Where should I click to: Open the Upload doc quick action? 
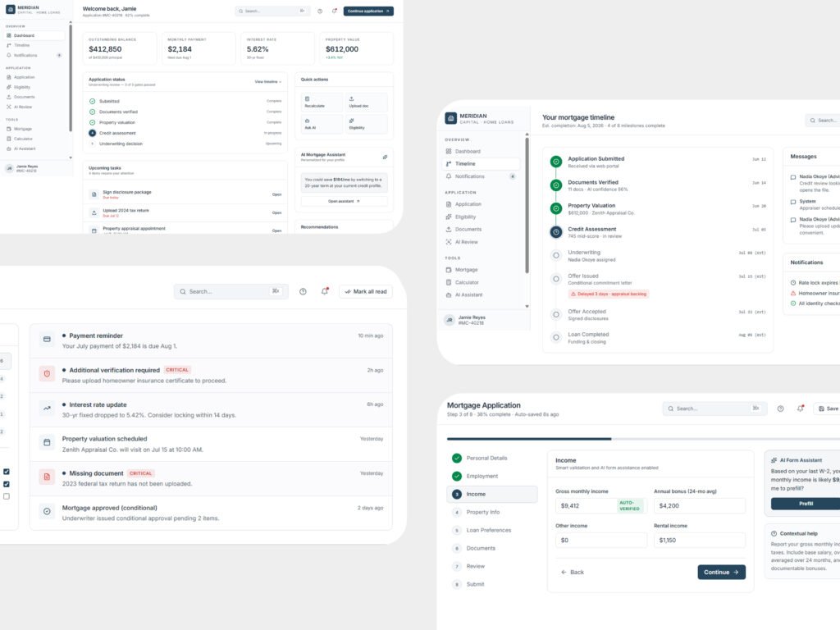click(x=365, y=102)
